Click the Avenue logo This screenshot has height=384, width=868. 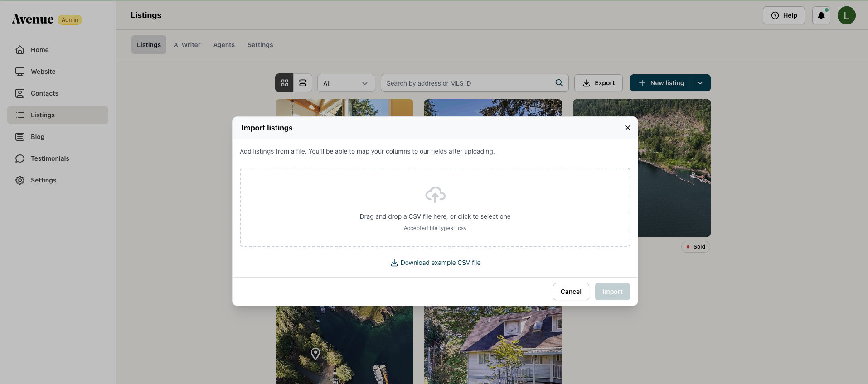pyautogui.click(x=33, y=19)
